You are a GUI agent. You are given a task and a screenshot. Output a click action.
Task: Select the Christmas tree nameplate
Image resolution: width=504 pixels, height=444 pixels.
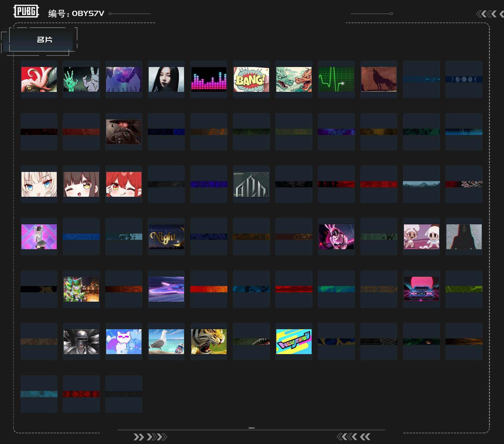[x=81, y=289]
